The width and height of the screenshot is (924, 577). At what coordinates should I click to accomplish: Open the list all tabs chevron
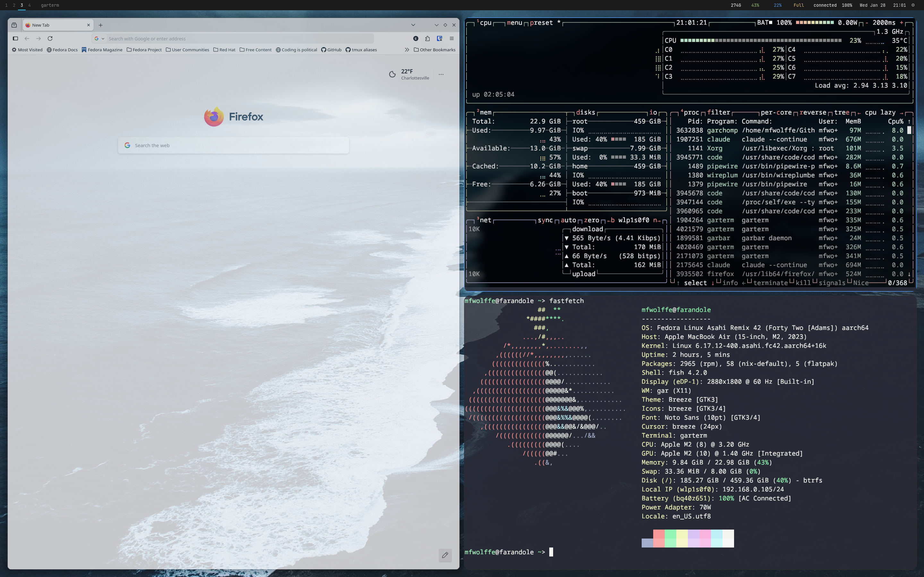point(413,25)
